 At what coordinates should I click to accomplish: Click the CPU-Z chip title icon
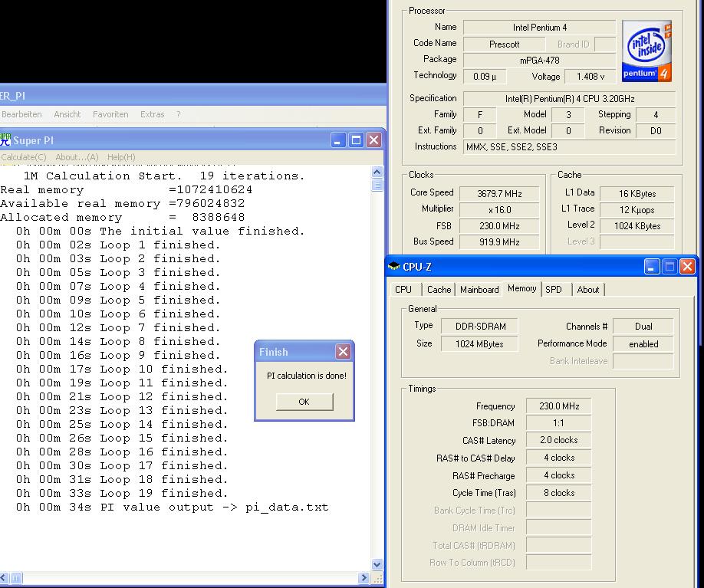point(393,266)
